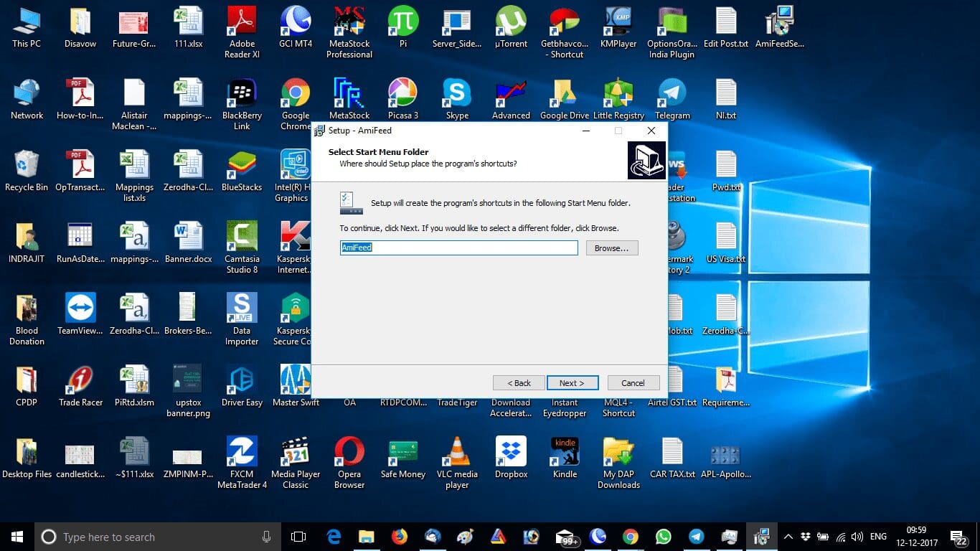Click Browse to choose another folder

pos(612,248)
